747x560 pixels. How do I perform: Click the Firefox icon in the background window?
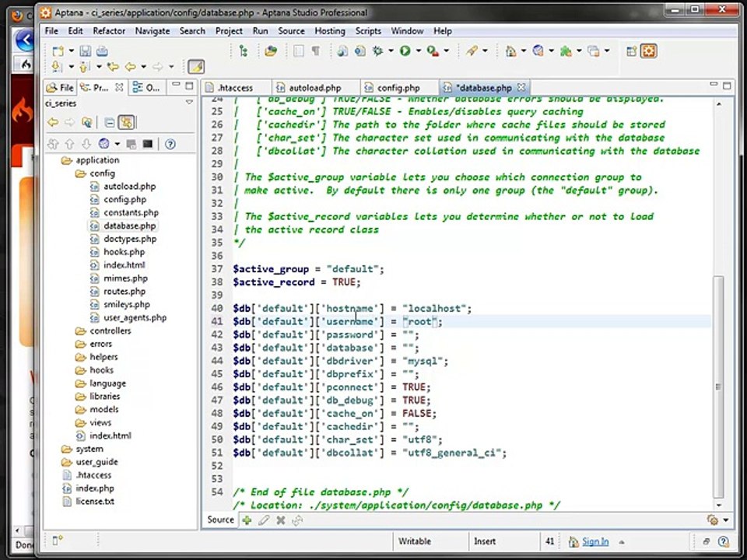[x=16, y=16]
